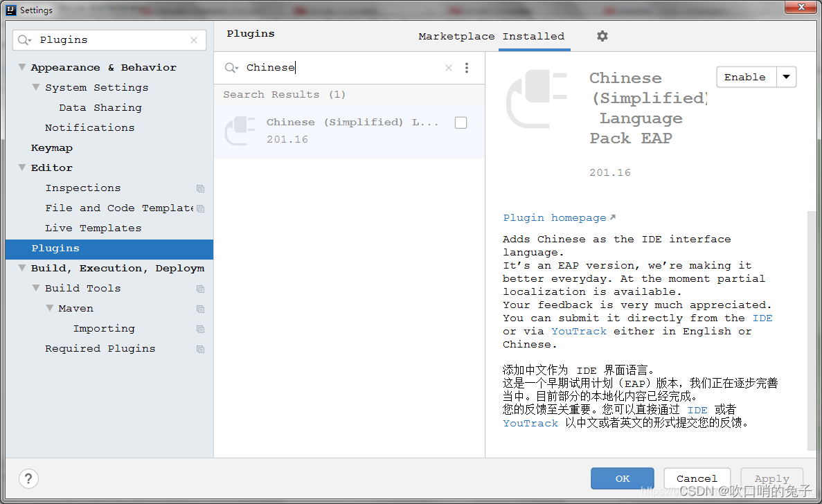
Task: Click the copy icon beside Maven
Action: click(x=200, y=309)
